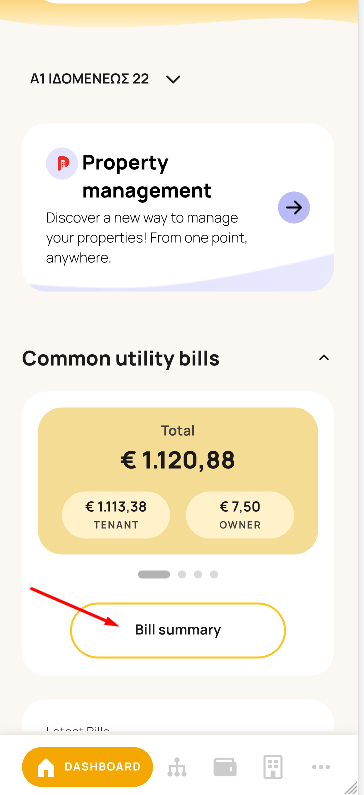The image size is (364, 795).
Task: Select the active first carousel indicator
Action: coord(154,574)
